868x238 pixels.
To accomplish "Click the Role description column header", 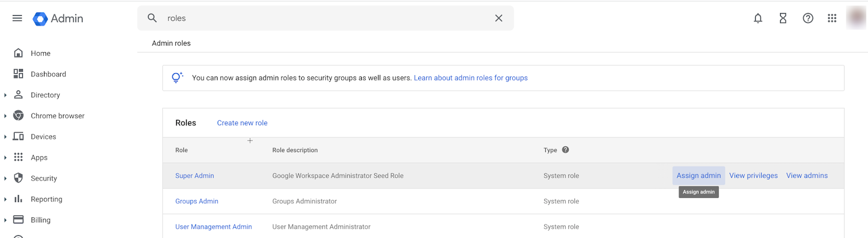I will [295, 150].
